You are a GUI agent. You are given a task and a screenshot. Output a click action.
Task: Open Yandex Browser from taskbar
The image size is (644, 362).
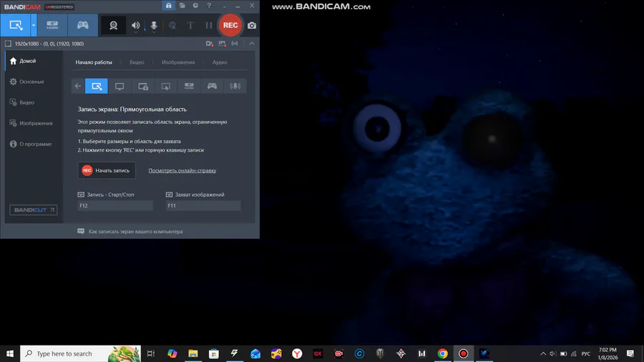297,353
